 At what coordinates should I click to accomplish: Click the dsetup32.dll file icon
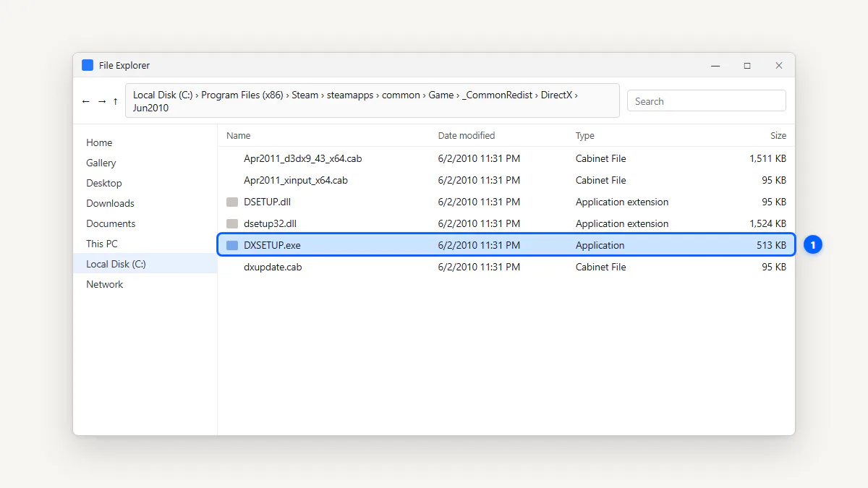click(x=232, y=223)
